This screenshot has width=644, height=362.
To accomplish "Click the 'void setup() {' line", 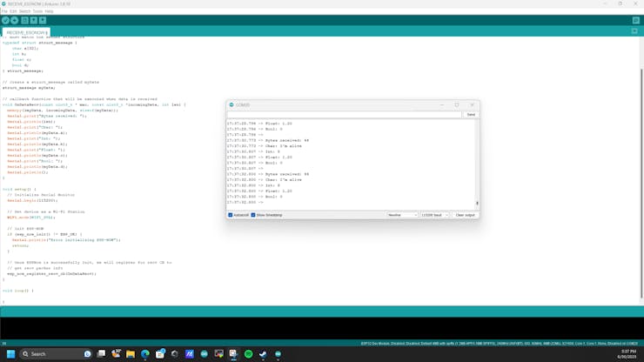I will tap(19, 190).
